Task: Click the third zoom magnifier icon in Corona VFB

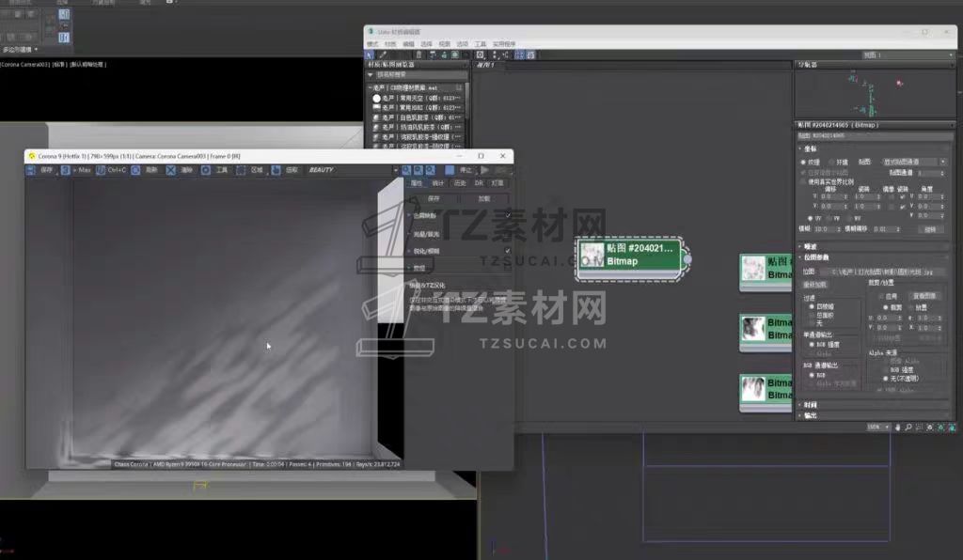Action: point(430,170)
